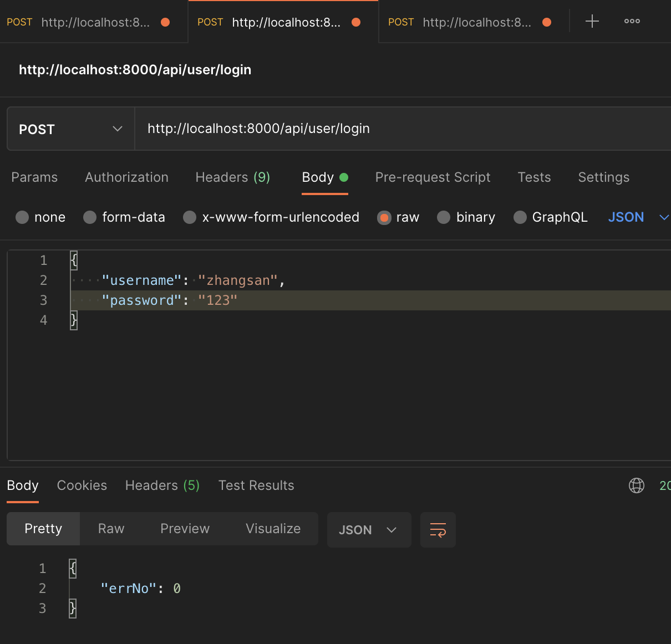Click the request URL input field

pyautogui.click(x=399, y=129)
